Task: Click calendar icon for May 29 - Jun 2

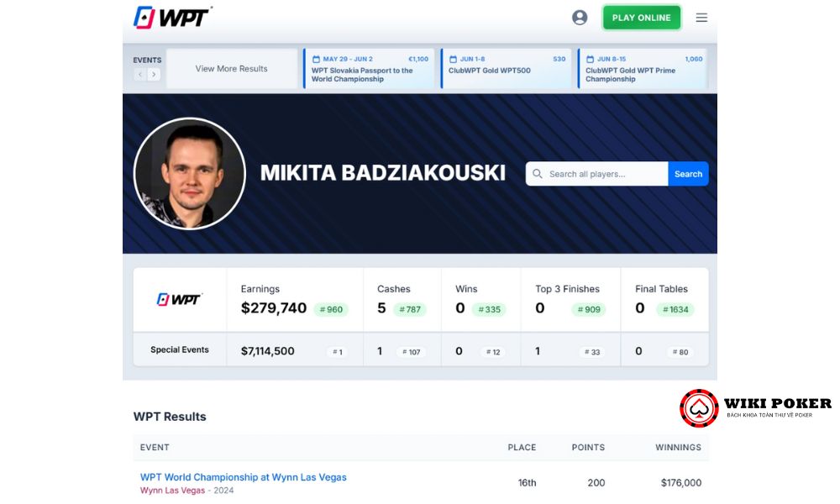Action: (316, 59)
